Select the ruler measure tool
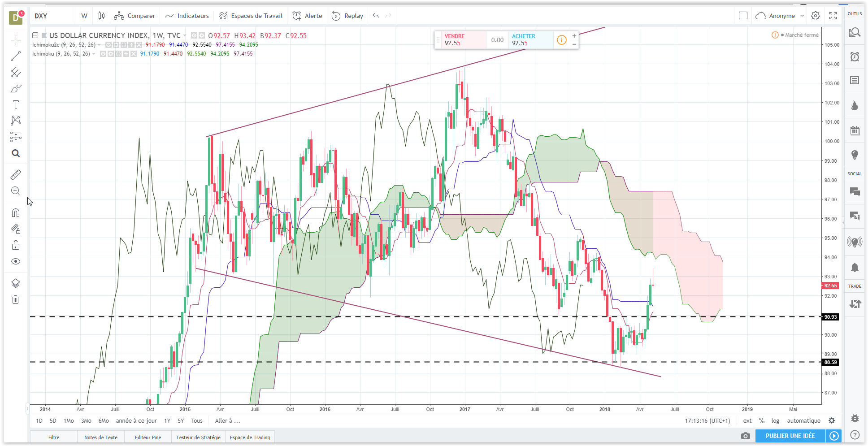 pos(16,174)
